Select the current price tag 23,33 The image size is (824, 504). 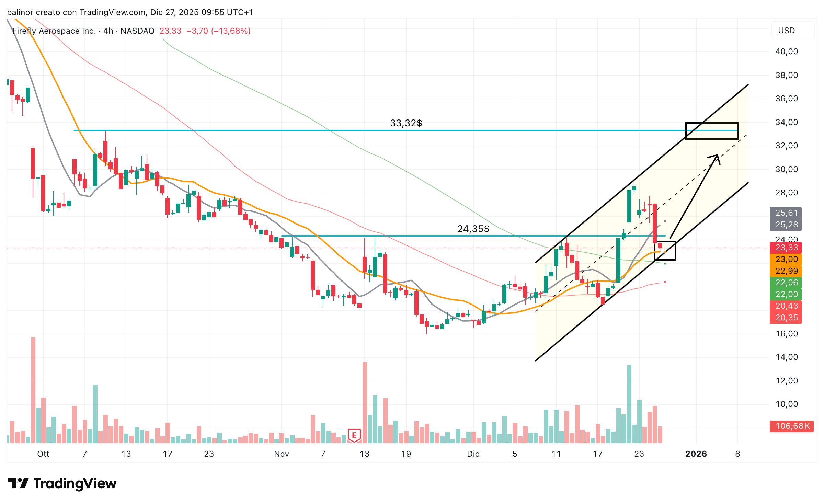(786, 248)
